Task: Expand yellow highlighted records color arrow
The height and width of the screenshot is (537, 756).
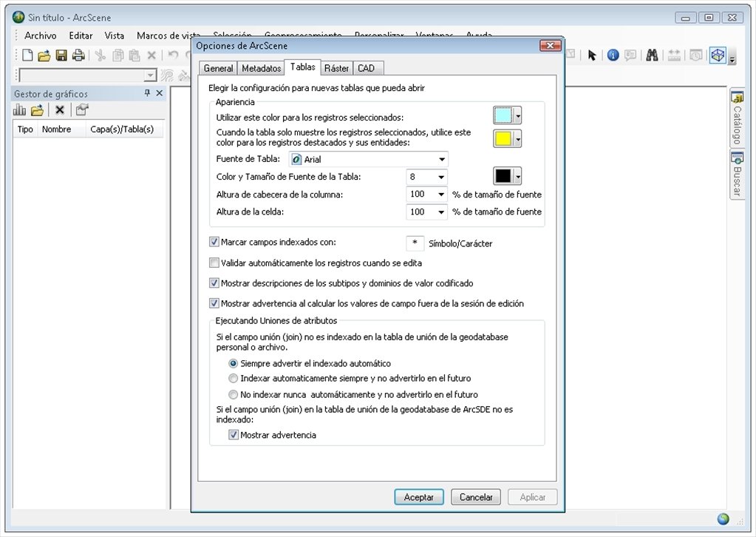Action: point(518,139)
